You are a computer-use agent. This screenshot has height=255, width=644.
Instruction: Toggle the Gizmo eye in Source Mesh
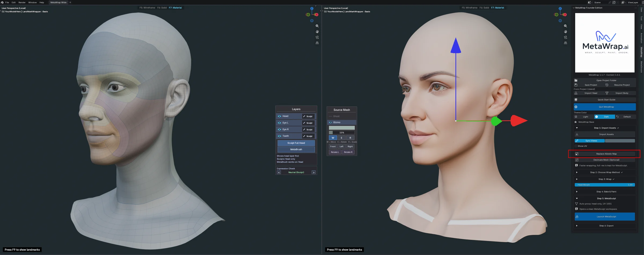click(330, 122)
